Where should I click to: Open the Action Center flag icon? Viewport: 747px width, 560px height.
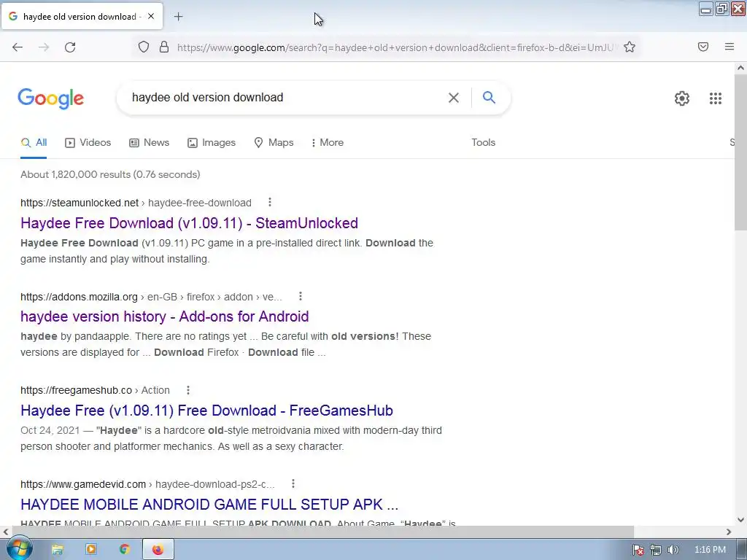[638, 550]
